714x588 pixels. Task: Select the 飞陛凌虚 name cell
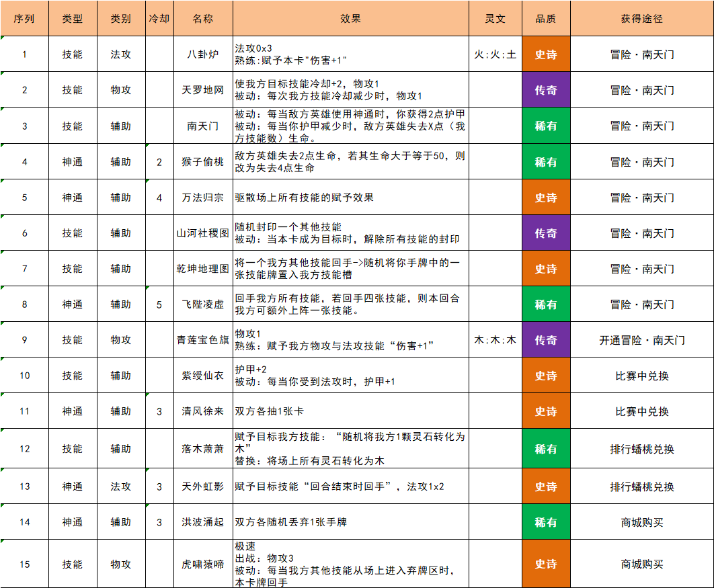203,304
